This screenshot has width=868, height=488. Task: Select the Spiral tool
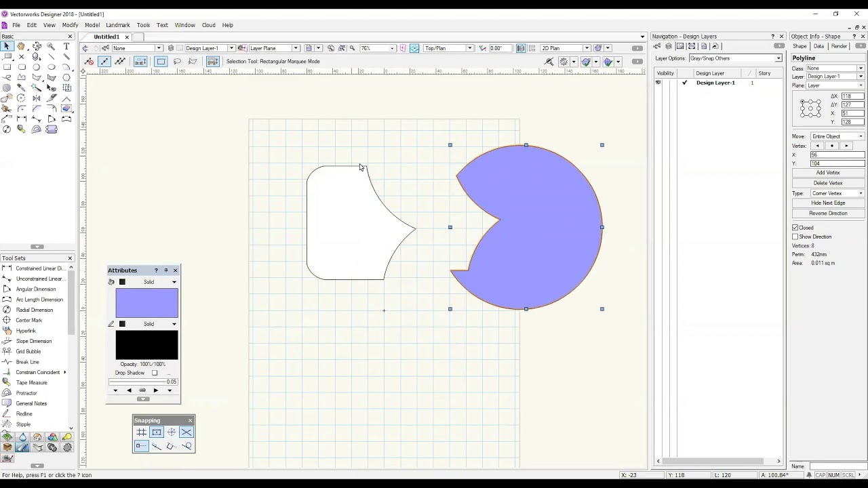[x=7, y=87]
